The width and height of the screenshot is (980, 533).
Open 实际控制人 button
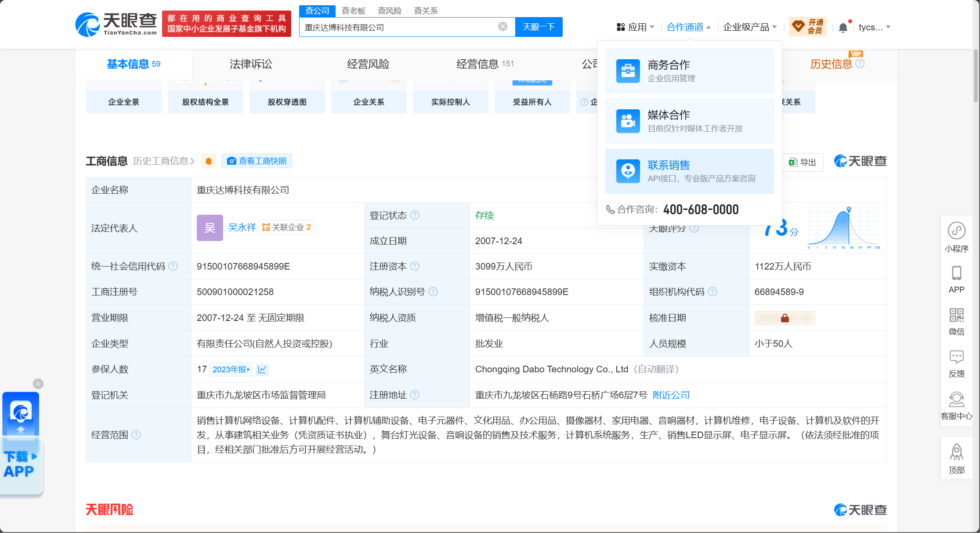(450, 102)
